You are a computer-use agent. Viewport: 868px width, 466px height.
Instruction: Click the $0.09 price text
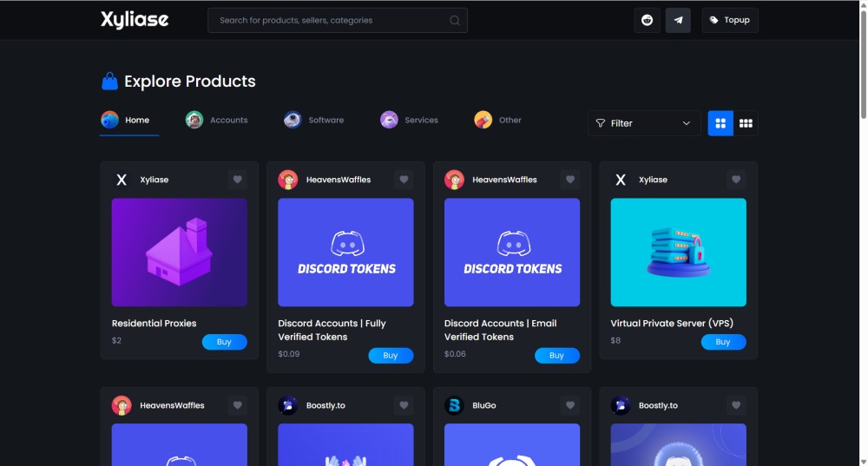click(x=289, y=354)
